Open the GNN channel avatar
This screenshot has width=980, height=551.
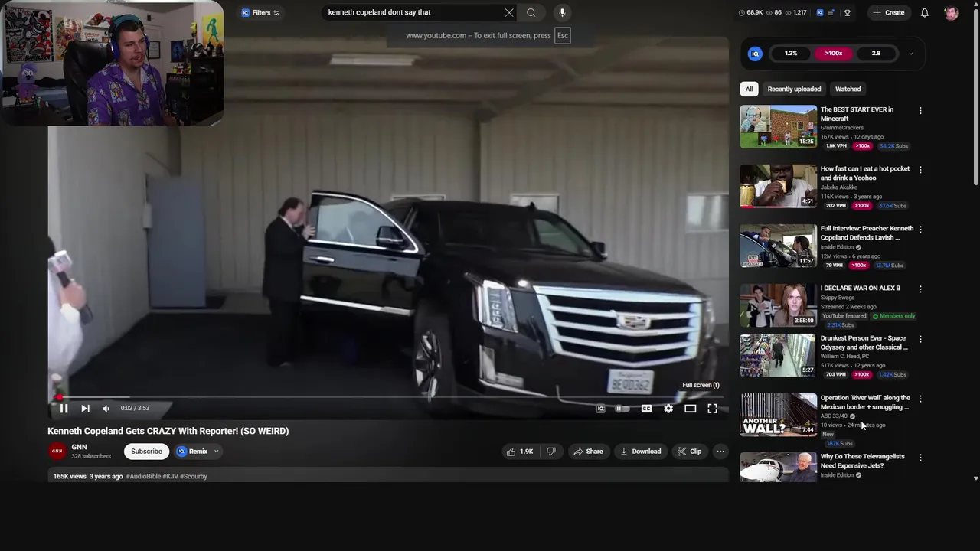click(x=57, y=452)
